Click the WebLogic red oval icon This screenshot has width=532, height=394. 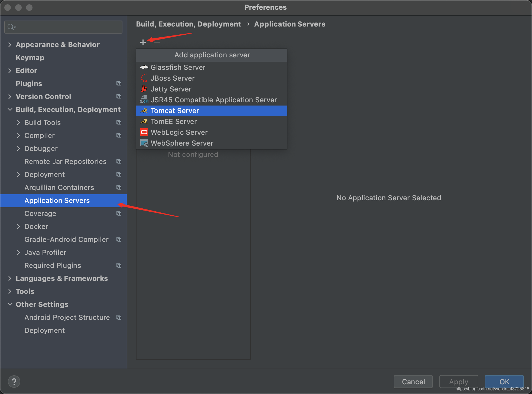click(144, 132)
